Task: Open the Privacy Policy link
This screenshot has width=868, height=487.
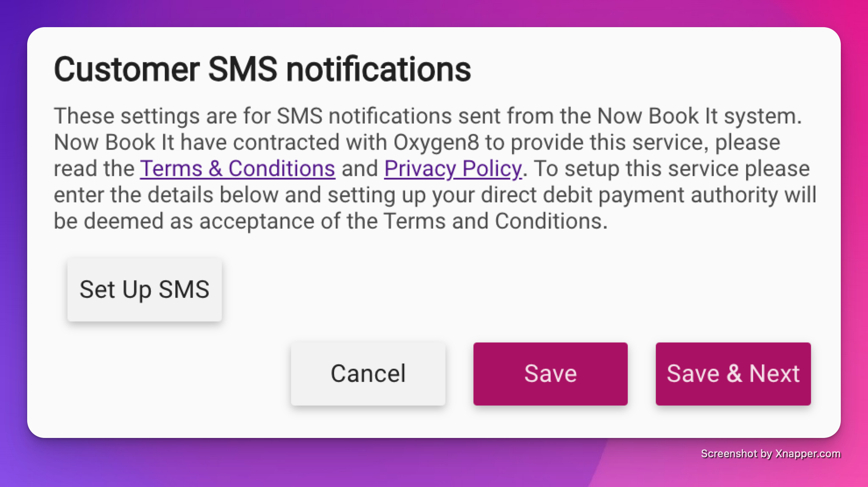Action: click(x=453, y=169)
